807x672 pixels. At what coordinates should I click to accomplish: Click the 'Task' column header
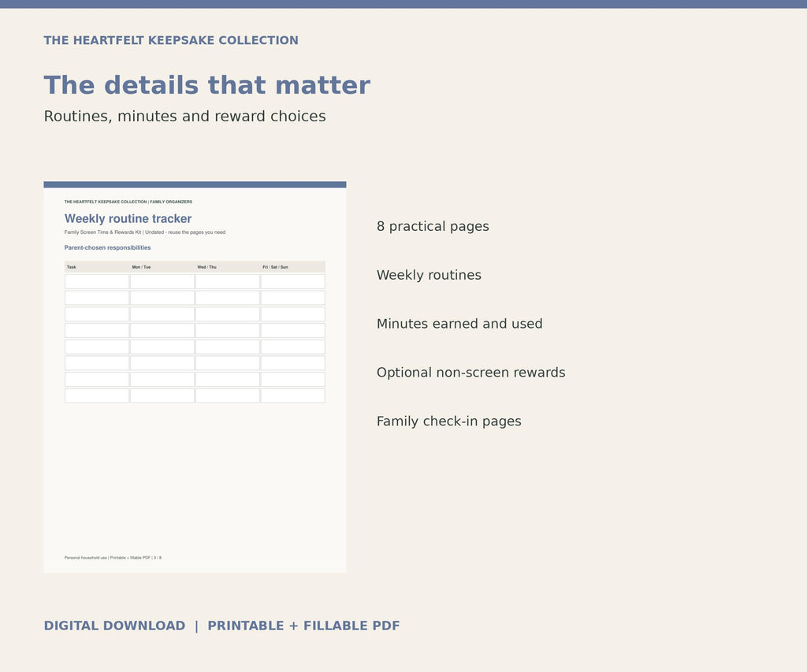pyautogui.click(x=72, y=267)
